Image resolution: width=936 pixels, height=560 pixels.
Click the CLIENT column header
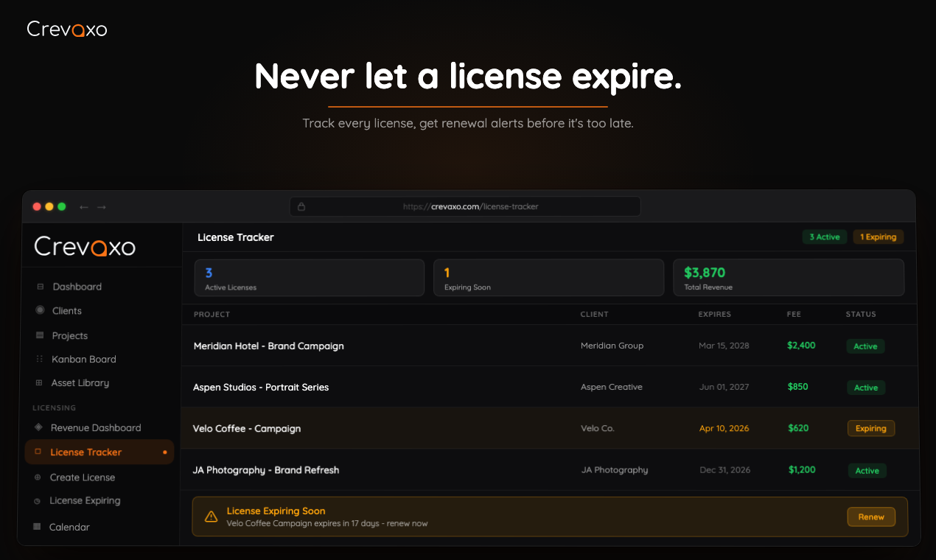595,315
